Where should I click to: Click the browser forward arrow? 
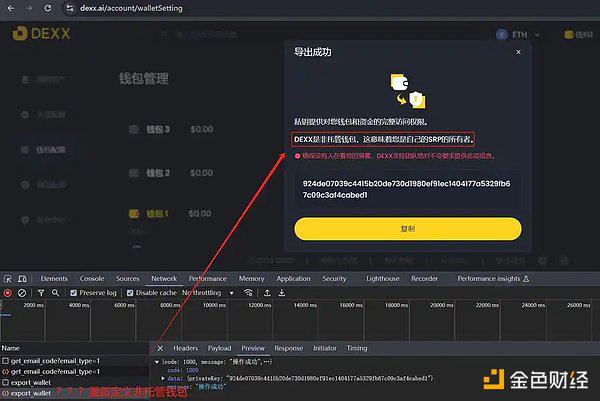coord(29,8)
